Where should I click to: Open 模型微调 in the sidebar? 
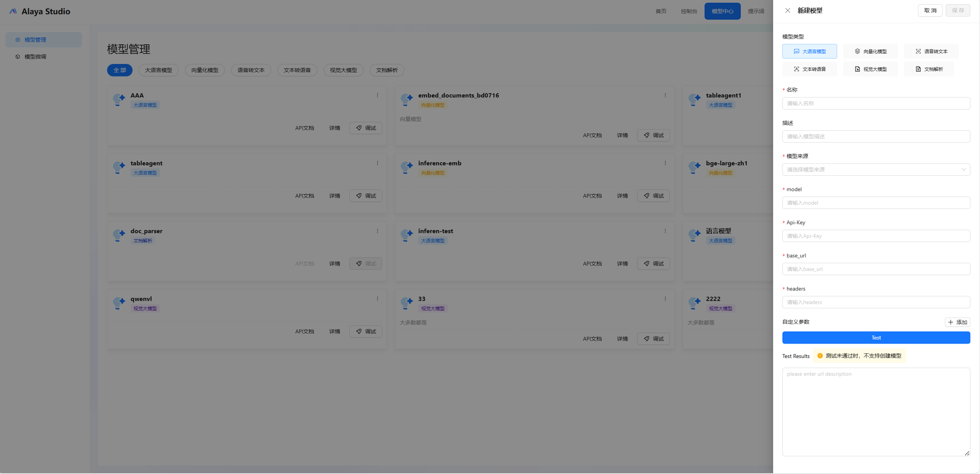click(35, 57)
